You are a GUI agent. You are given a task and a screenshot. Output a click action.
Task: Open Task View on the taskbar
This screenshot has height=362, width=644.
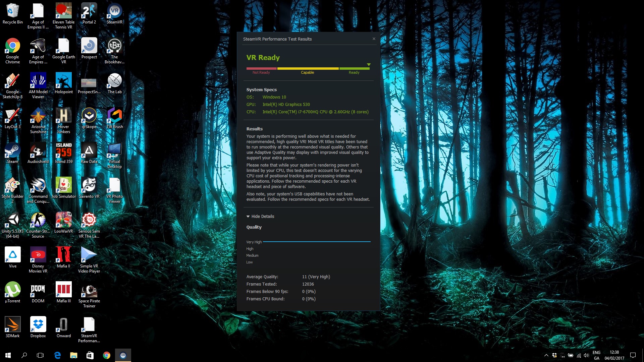tap(40, 355)
